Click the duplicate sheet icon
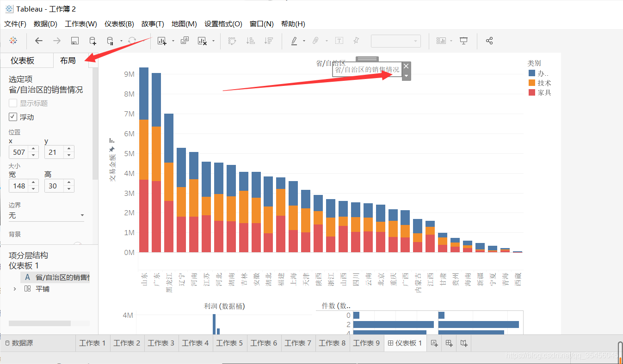The height and width of the screenshot is (364, 623). pyautogui.click(x=185, y=41)
